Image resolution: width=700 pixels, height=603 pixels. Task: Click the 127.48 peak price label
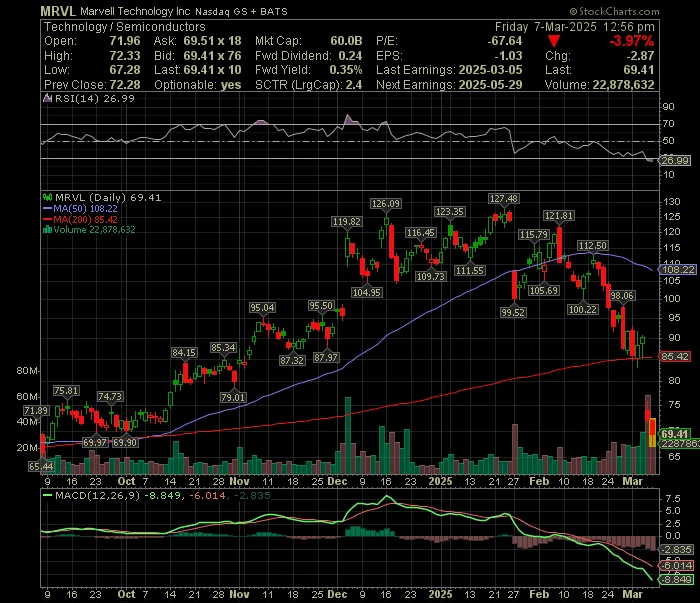tap(504, 199)
